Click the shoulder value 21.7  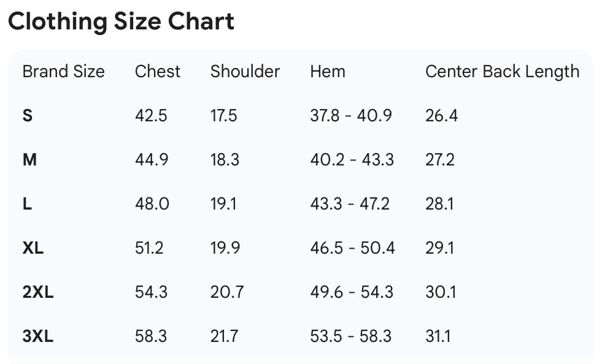224,336
